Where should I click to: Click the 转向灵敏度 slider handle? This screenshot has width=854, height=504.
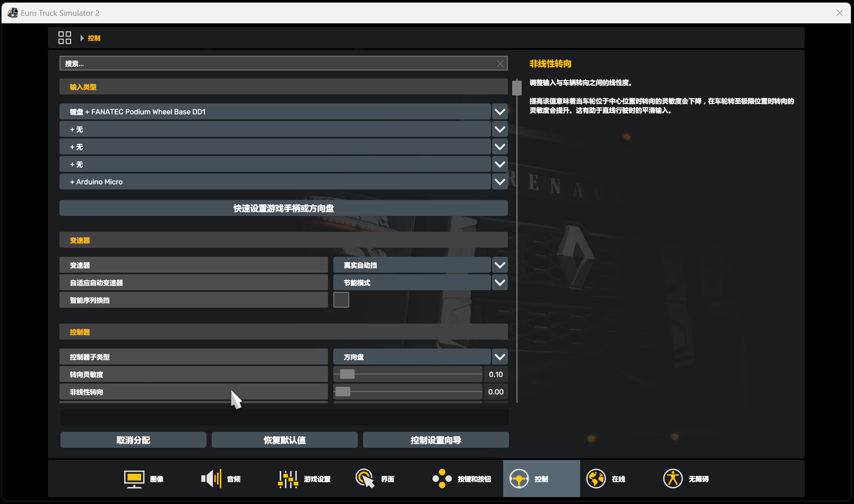tap(347, 375)
